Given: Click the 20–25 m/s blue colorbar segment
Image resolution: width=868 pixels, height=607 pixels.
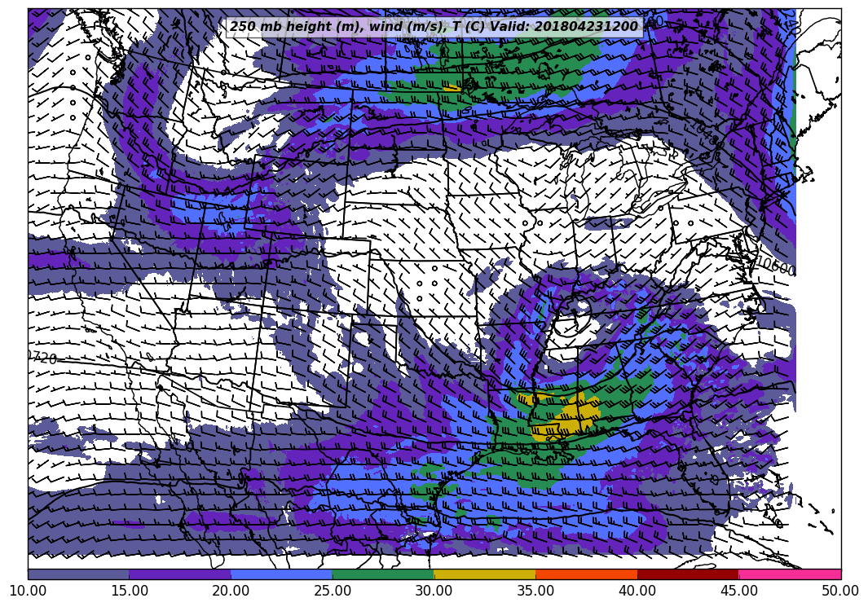Looking at the screenshot, I should (x=282, y=574).
